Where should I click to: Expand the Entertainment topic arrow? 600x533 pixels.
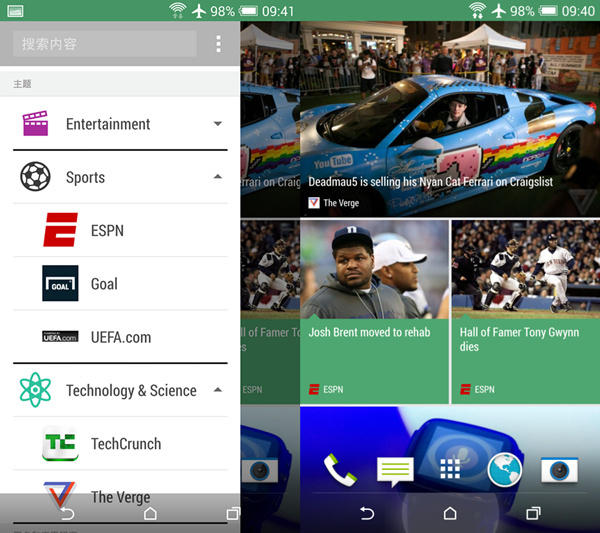click(x=218, y=124)
